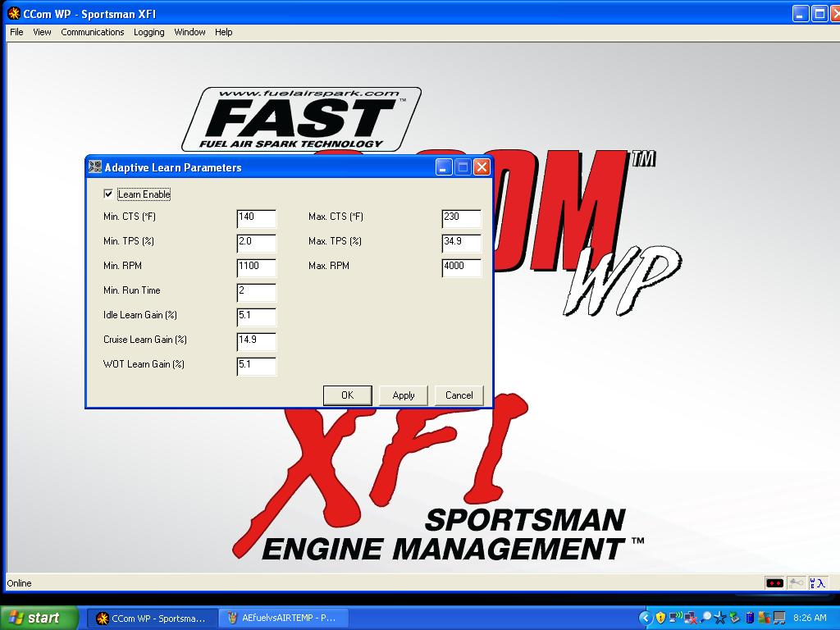This screenshot has width=840, height=630.
Task: Click the Min. Run Time field
Action: [257, 292]
